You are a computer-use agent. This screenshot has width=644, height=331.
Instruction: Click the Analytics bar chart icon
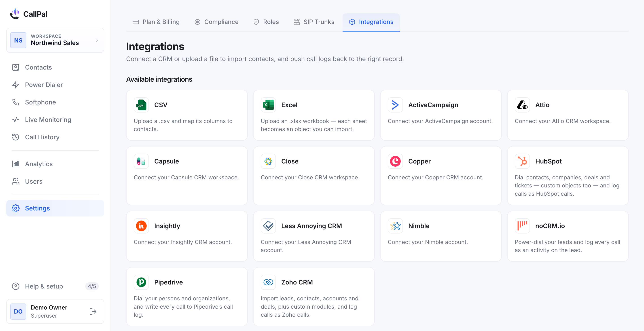[15, 164]
